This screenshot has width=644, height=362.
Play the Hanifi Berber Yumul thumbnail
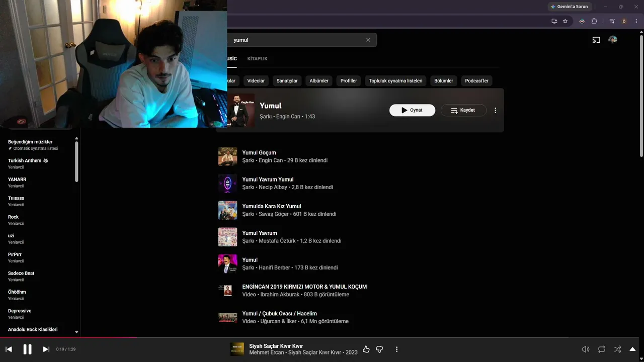click(x=227, y=264)
